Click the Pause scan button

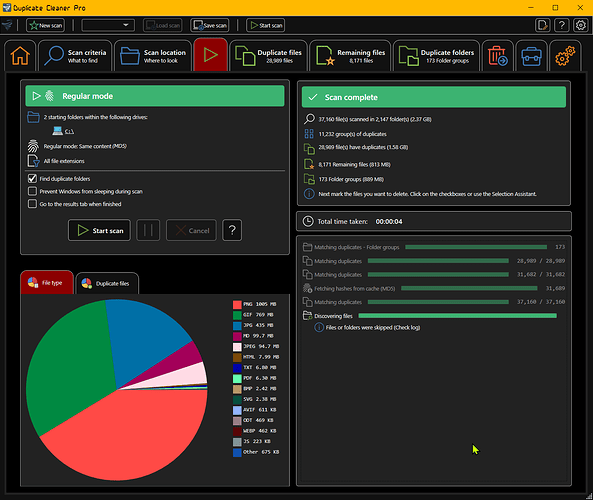[148, 230]
